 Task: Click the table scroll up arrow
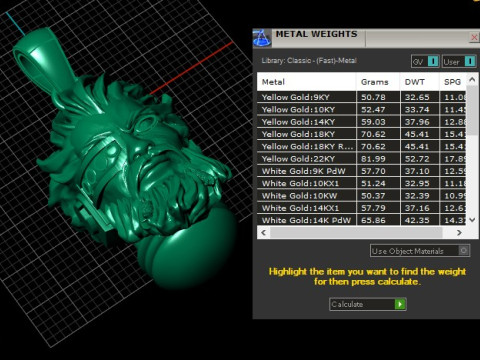[472, 79]
